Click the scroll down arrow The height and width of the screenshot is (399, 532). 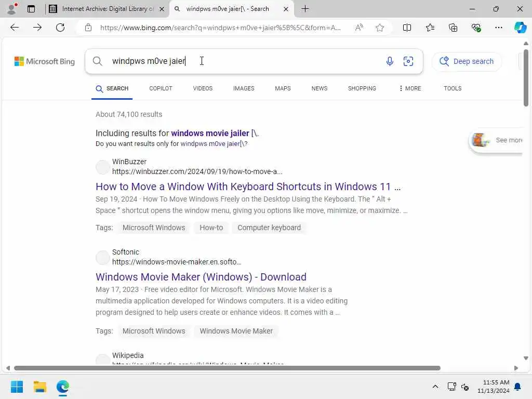click(x=526, y=358)
